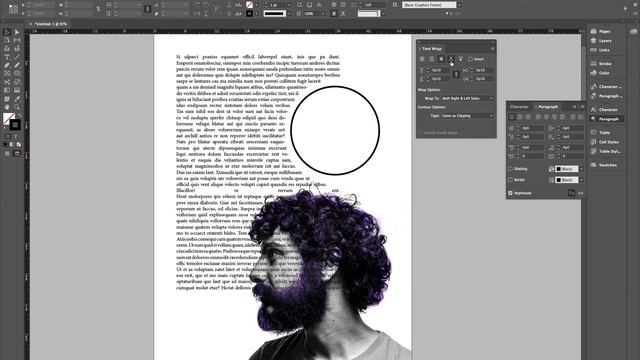Select the Type tool
Image resolution: width=640 pixels, height=360 pixels.
click(x=7, y=57)
